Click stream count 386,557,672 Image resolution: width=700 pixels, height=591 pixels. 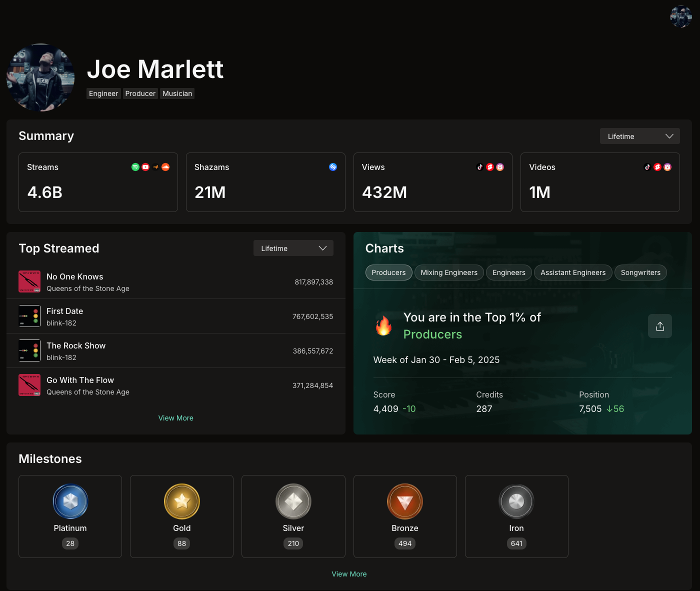(313, 351)
